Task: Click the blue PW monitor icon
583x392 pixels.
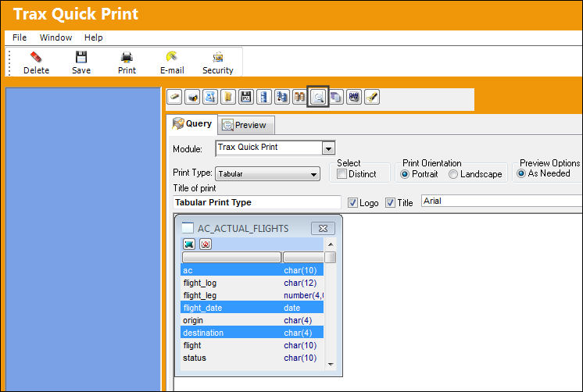Action: pos(354,98)
